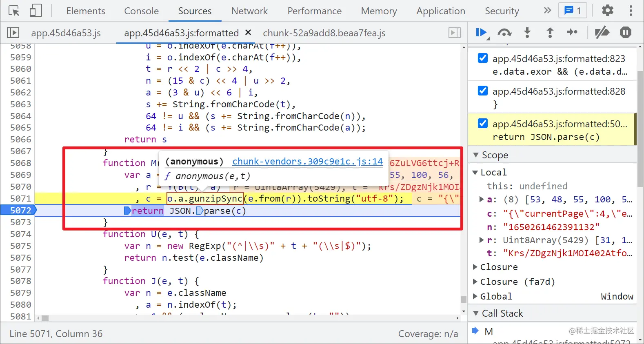Screen dimensions: 644x344
Task: Collapse the Local scope group
Action: coord(475,173)
